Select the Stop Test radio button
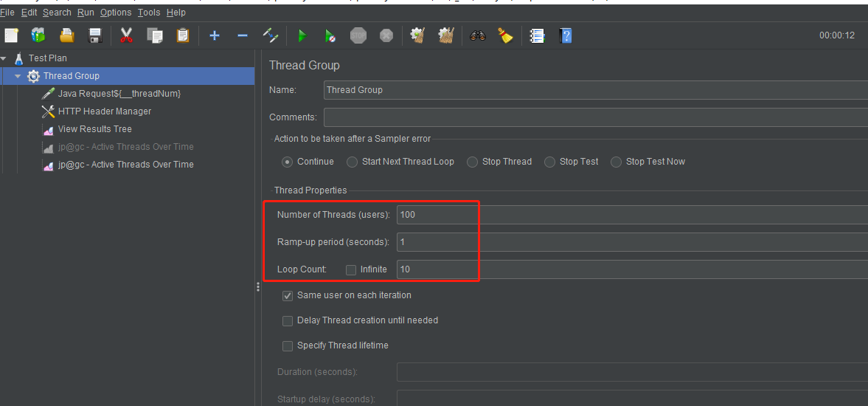Screen dimensions: 868x406 pyautogui.click(x=549, y=162)
